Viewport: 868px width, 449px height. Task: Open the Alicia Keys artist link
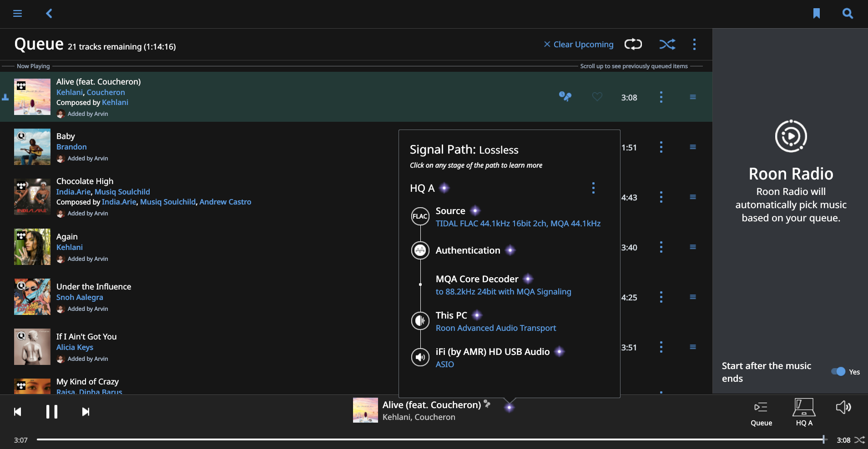[x=75, y=347]
